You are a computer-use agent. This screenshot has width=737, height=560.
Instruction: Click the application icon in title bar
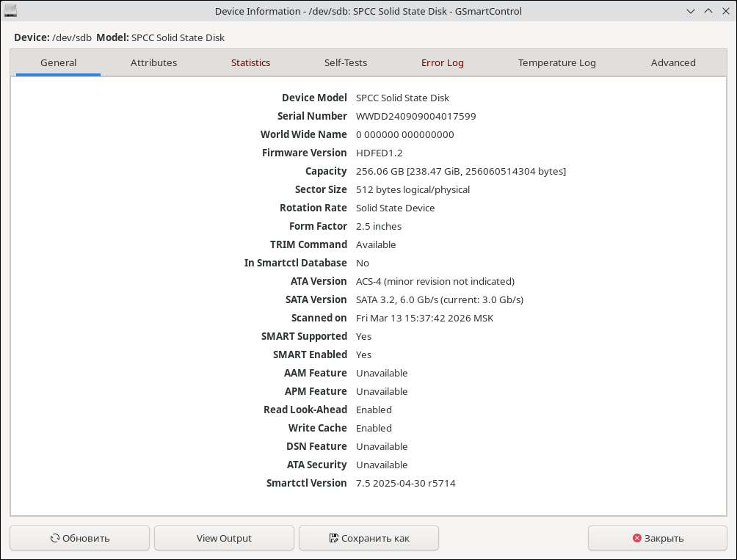[x=11, y=11]
